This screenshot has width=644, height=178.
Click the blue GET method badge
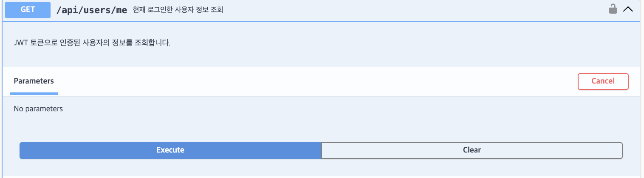tap(28, 9)
